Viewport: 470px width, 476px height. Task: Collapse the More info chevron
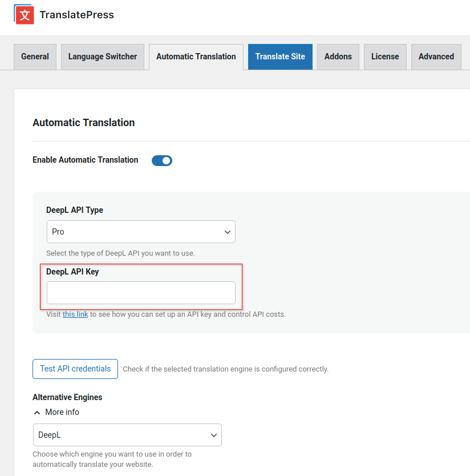click(38, 412)
